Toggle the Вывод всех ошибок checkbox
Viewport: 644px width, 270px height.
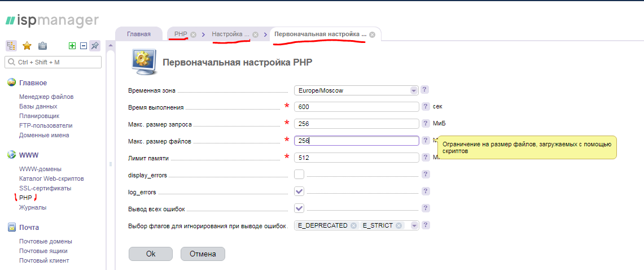(x=299, y=208)
